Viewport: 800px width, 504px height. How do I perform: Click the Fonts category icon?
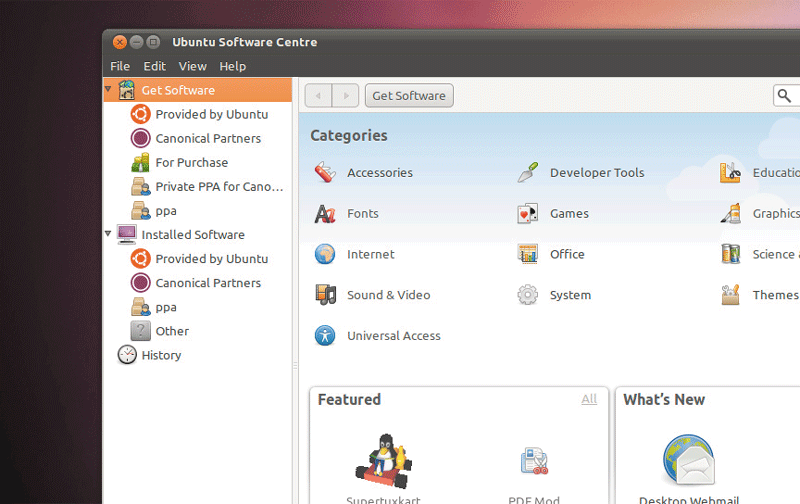click(325, 213)
